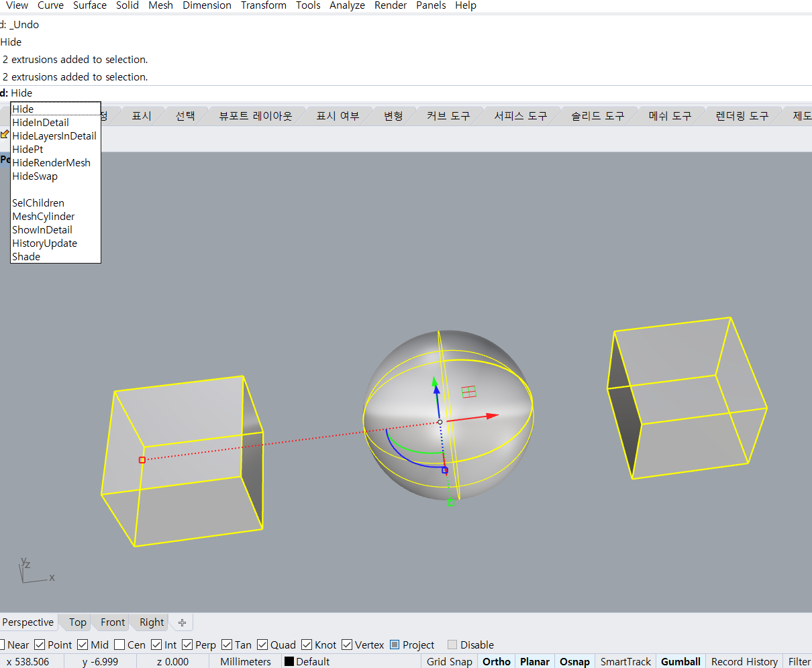Uncheck the Tan object snap
The image size is (812, 668).
click(227, 645)
